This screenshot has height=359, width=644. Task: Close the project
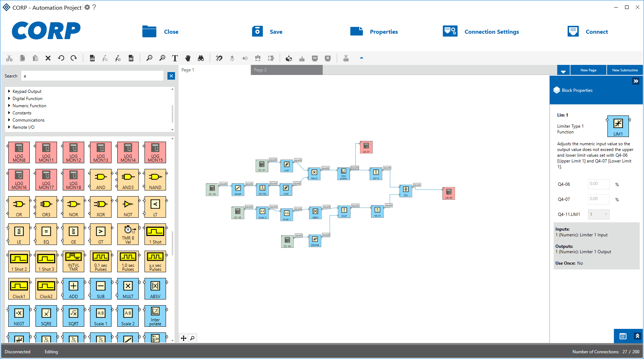coord(160,32)
